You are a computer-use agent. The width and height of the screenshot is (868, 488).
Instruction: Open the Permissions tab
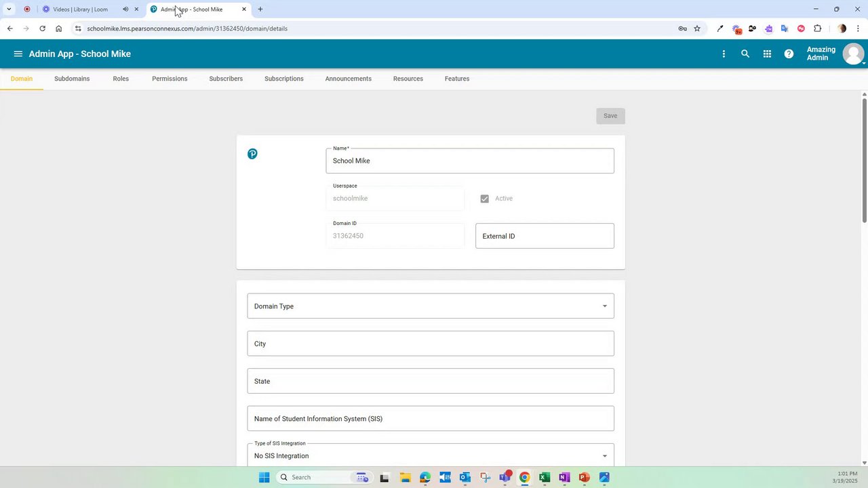[x=170, y=79]
